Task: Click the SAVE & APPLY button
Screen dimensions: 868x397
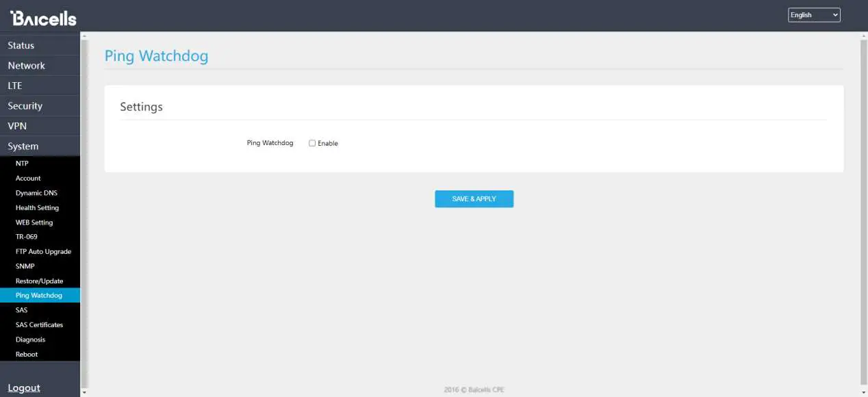Action: point(474,198)
